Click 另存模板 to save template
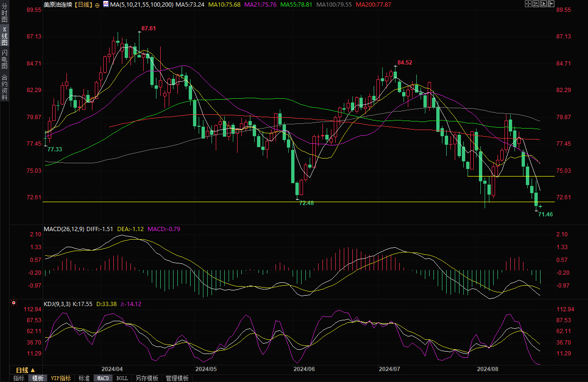The width and height of the screenshot is (588, 382). 147,378
